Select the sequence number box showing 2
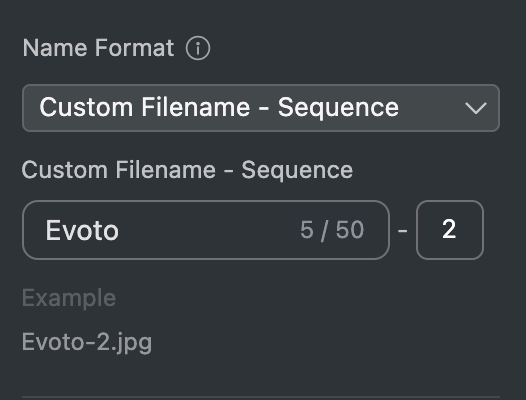This screenshot has height=400, width=526. click(x=450, y=230)
